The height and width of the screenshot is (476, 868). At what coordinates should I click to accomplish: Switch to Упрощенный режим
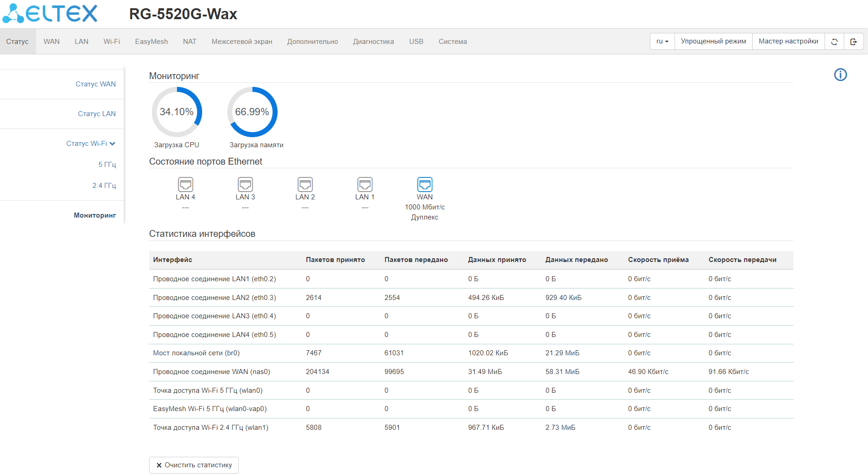pyautogui.click(x=713, y=42)
